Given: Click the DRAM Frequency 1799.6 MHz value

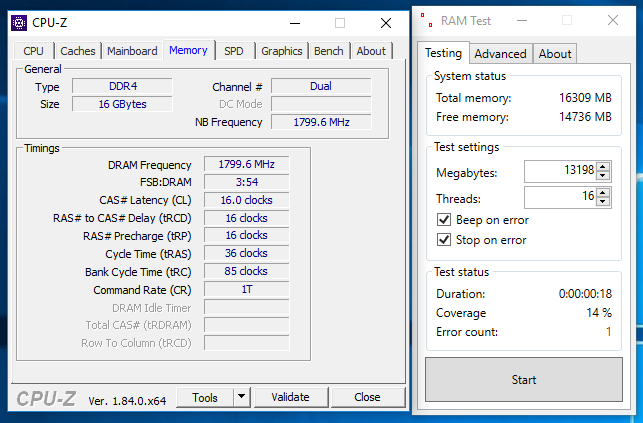Looking at the screenshot, I should click(246, 164).
